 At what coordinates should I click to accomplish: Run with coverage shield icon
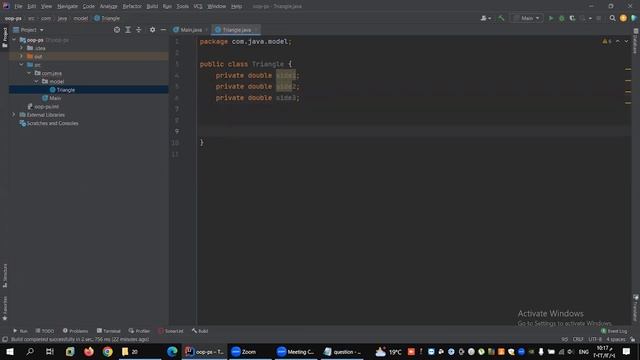572,18
